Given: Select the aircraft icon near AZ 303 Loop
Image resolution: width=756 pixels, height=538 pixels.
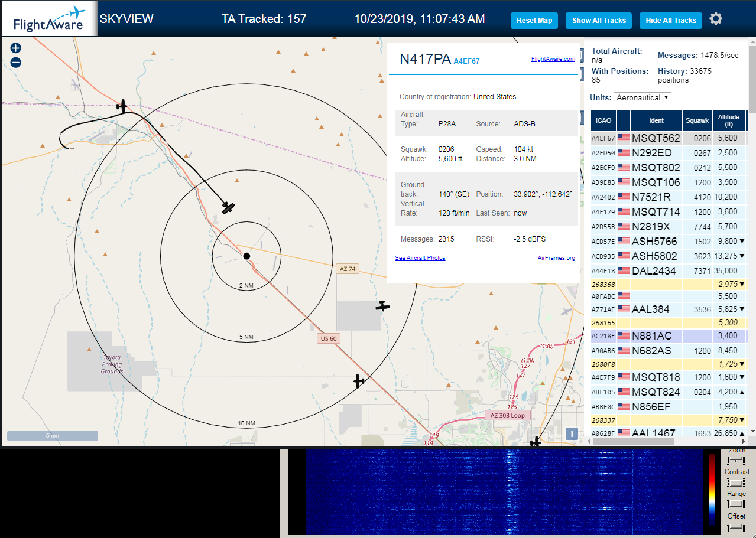Looking at the screenshot, I should tap(536, 442).
